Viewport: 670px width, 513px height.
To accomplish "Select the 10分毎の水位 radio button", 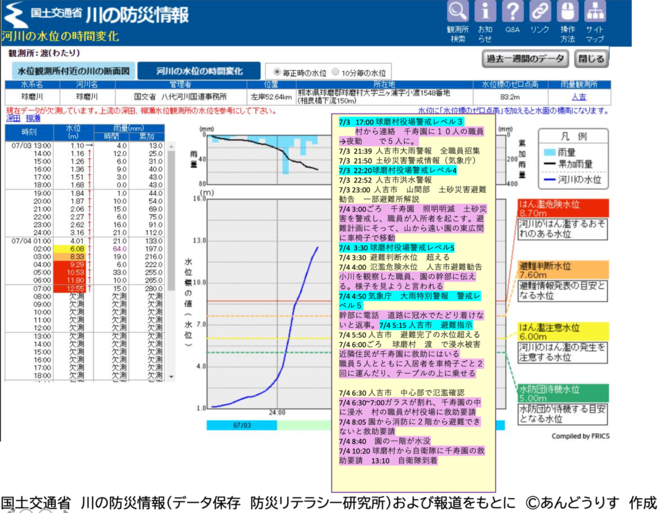I will (333, 73).
